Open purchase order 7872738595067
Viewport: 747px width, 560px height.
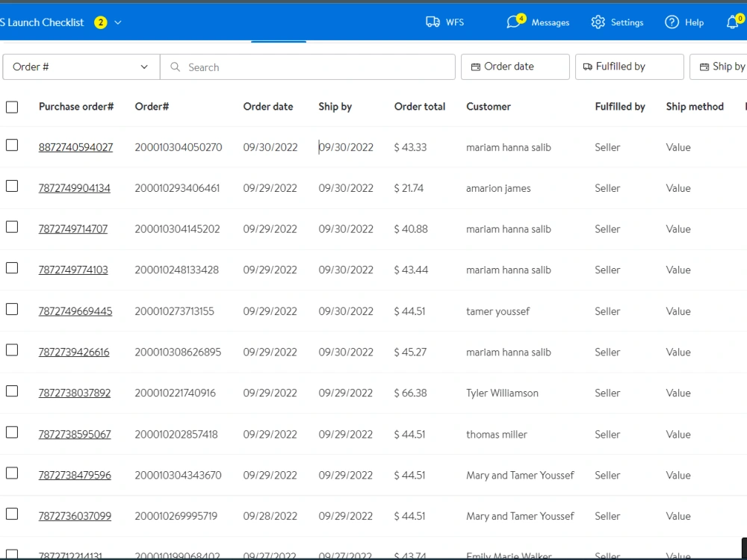point(75,435)
